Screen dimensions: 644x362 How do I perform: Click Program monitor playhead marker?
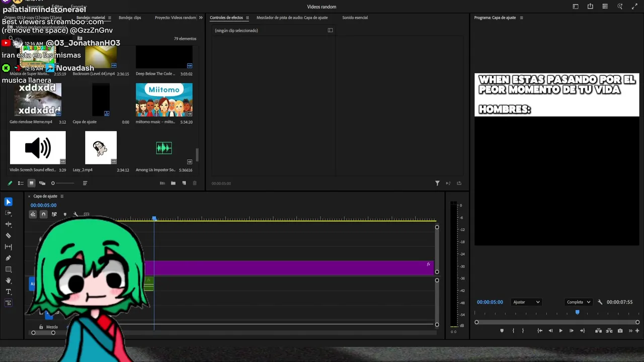[577, 312]
